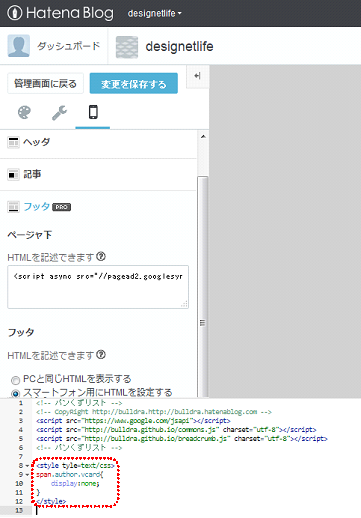
Task: Switch to the design theme palette tab
Action: [24, 113]
